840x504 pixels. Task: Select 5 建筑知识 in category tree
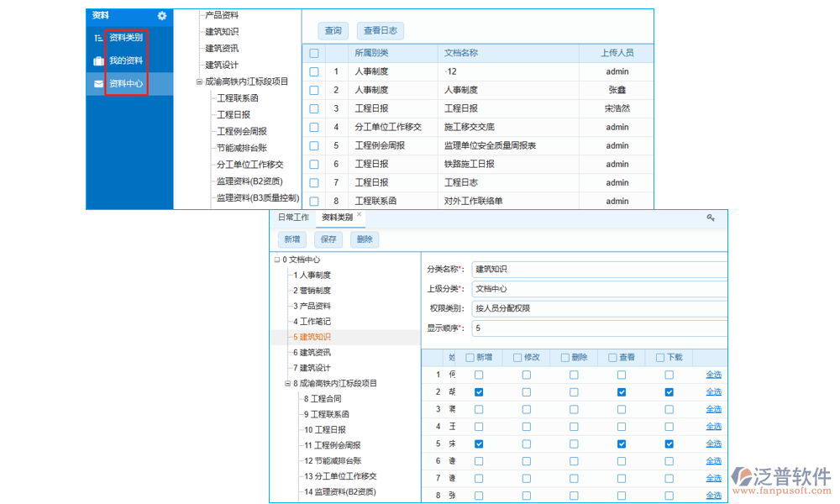[x=312, y=338]
